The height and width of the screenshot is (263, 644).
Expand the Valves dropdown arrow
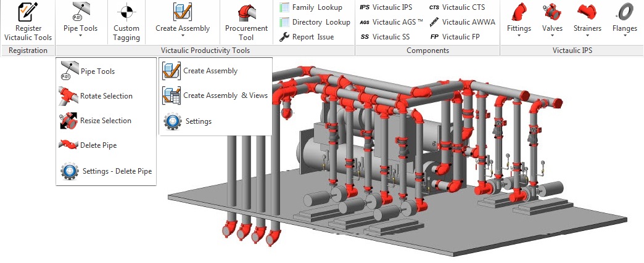[x=554, y=36]
